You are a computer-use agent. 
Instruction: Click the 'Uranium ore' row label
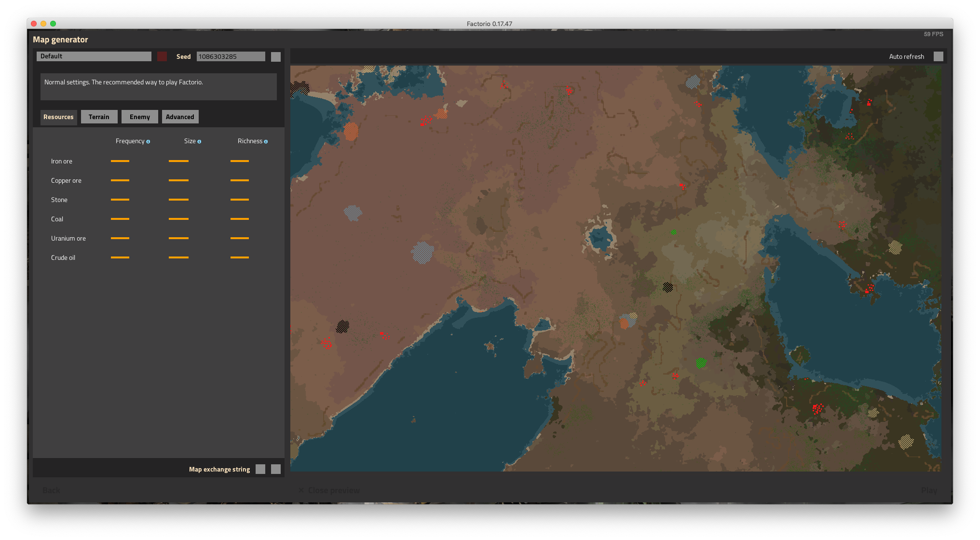68,239
